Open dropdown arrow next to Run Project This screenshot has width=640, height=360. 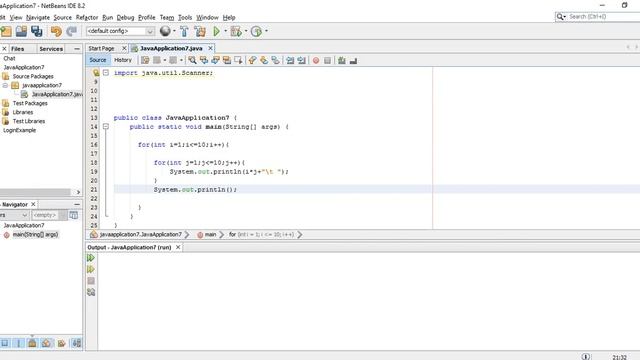[225, 31]
